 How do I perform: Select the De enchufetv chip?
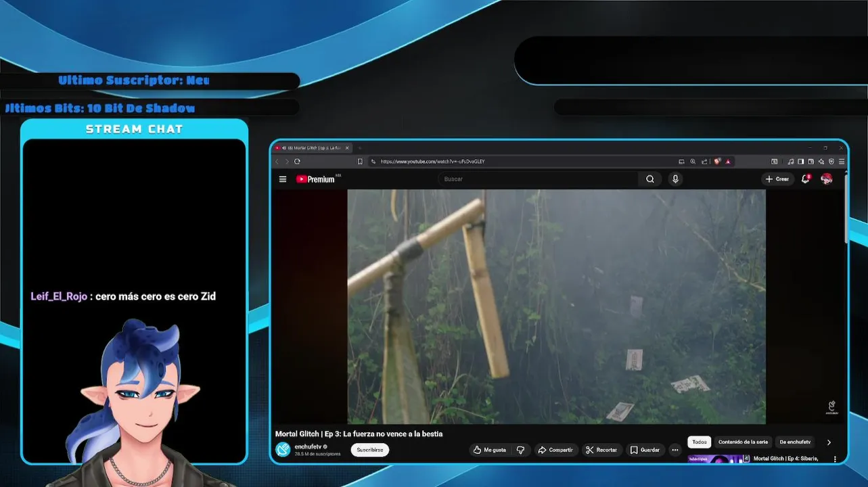(795, 442)
